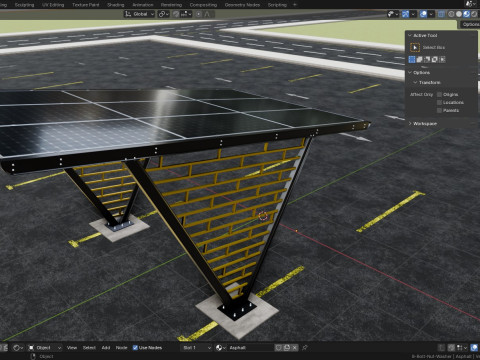The width and height of the screenshot is (480, 360).
Task: Open the editor type dropdown in the top-right corner
Action: pyautogui.click(x=470, y=4)
